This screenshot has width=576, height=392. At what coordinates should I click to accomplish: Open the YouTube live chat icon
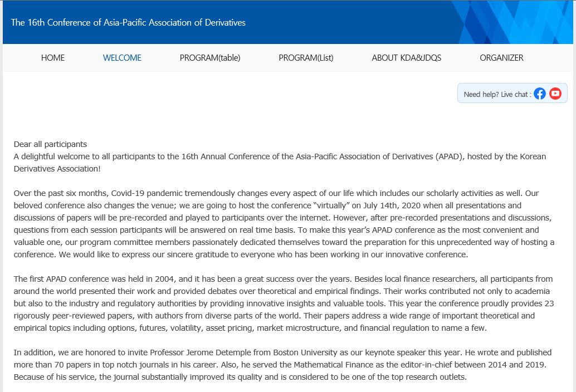pos(555,94)
